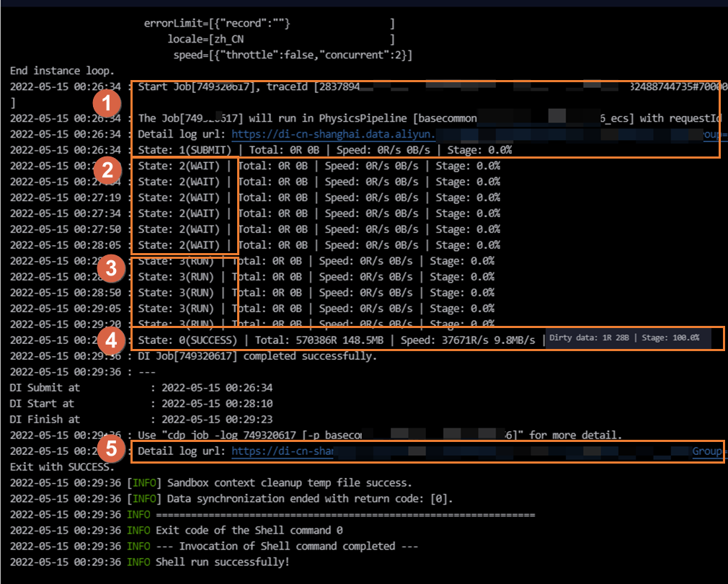Image resolution: width=728 pixels, height=584 pixels.
Task: Select the "Shell run successfully!" line
Action: click(149, 562)
